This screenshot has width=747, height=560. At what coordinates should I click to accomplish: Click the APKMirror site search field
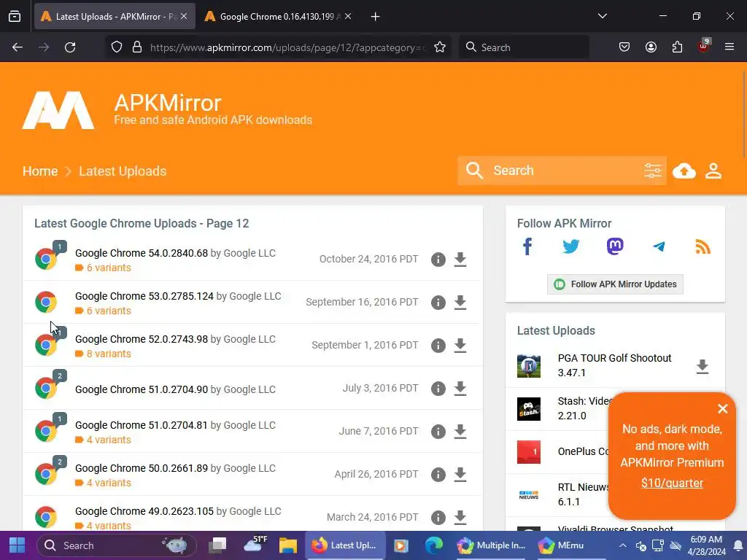562,171
